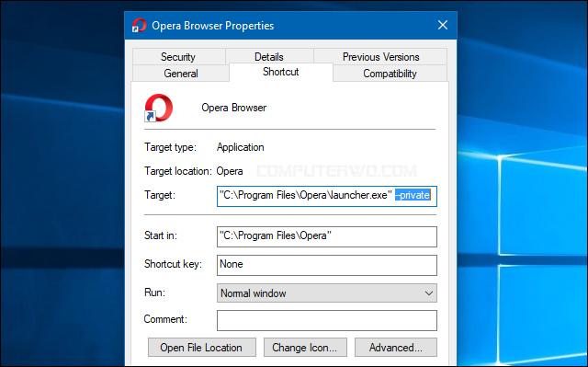
Task: Click the 'Opera Browser Properties' window title
Action: (x=212, y=26)
